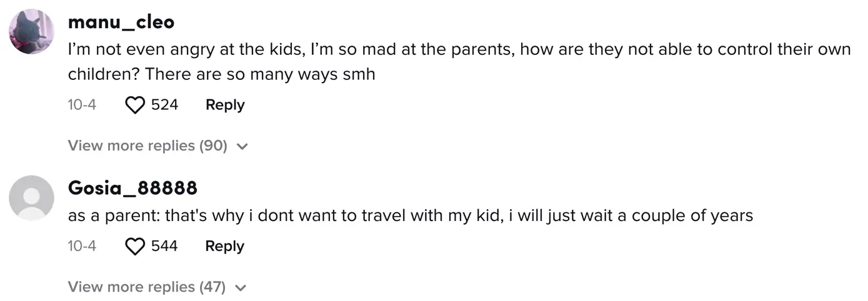The height and width of the screenshot is (301, 868).
Task: Like the Gosia_88888 comment with the heart
Action: point(135,247)
